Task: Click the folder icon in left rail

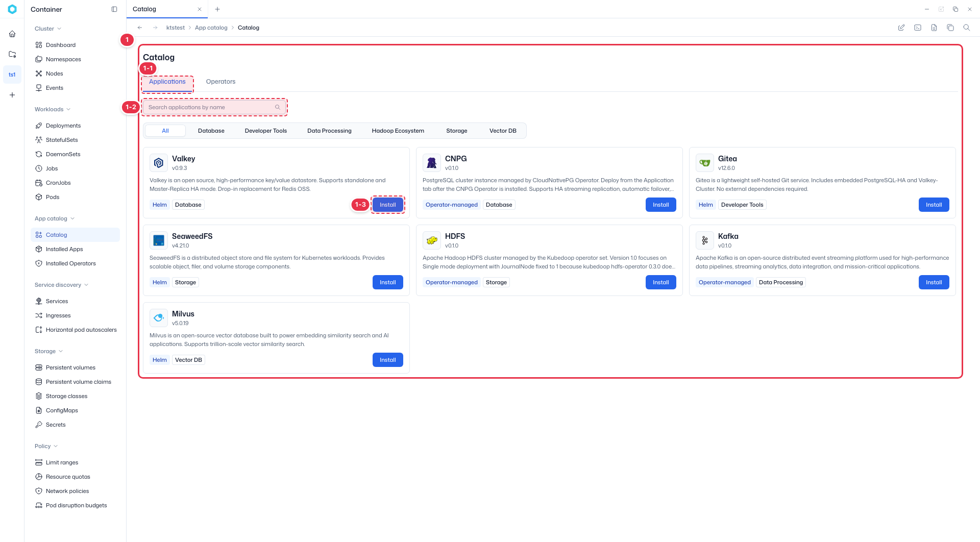Action: click(x=12, y=54)
